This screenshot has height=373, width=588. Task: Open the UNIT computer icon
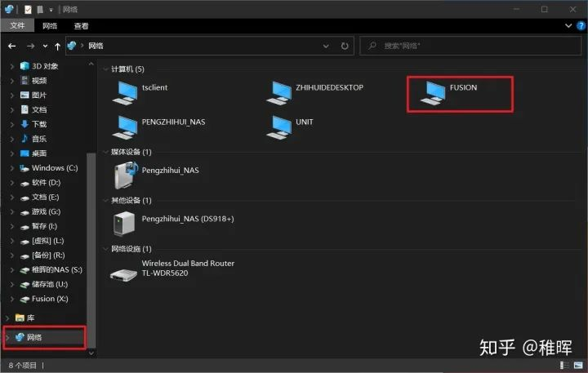point(279,127)
